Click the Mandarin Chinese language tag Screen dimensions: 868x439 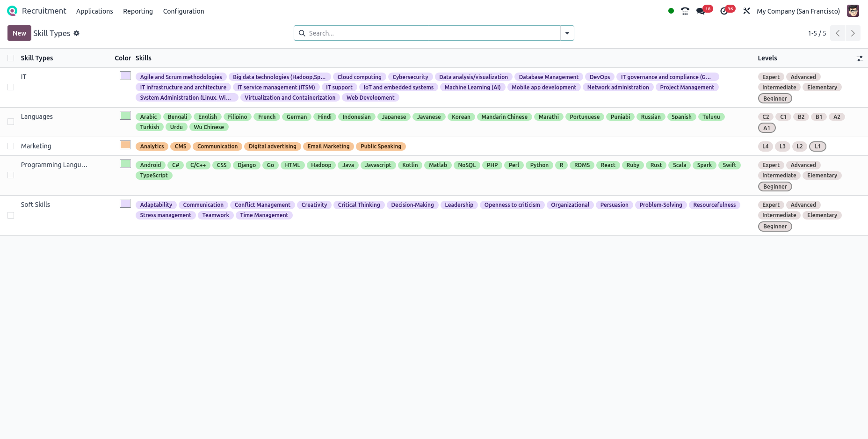(505, 117)
